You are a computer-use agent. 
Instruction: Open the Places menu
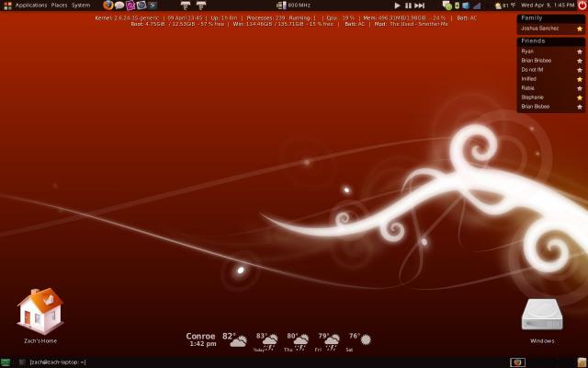coord(59,6)
